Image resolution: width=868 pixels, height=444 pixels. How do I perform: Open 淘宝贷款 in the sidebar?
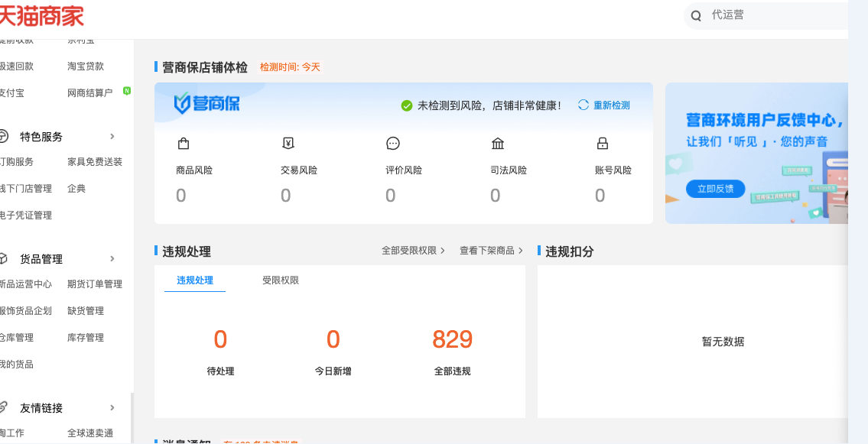click(86, 66)
